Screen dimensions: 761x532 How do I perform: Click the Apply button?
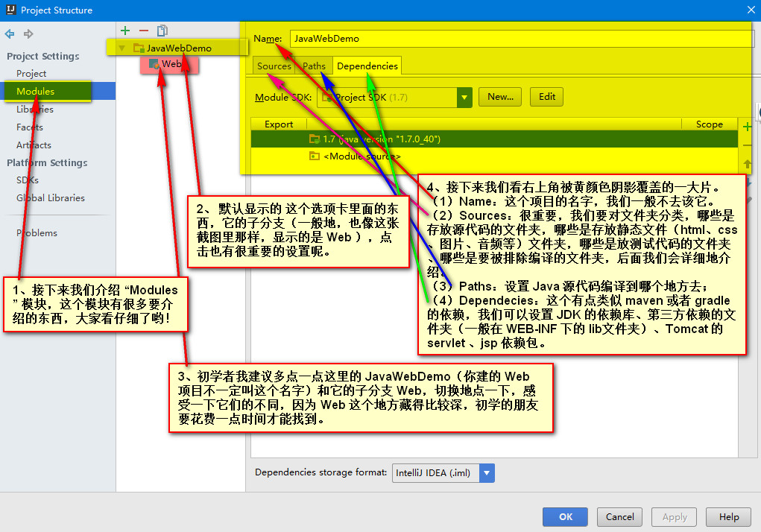point(674,517)
